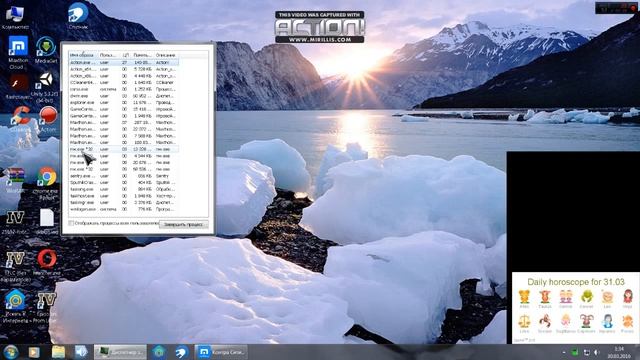The image size is (640, 360).
Task: Click the Cancer horoscope sign
Action: tap(587, 299)
